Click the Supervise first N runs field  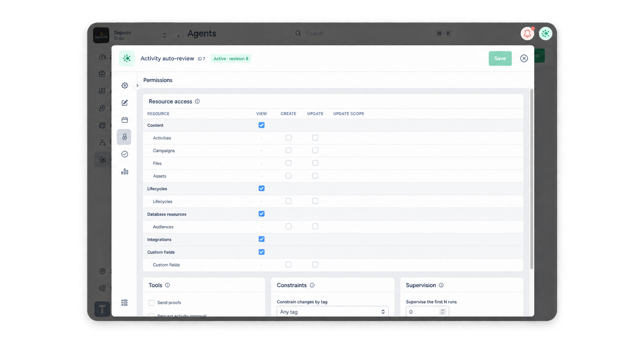[427, 312]
